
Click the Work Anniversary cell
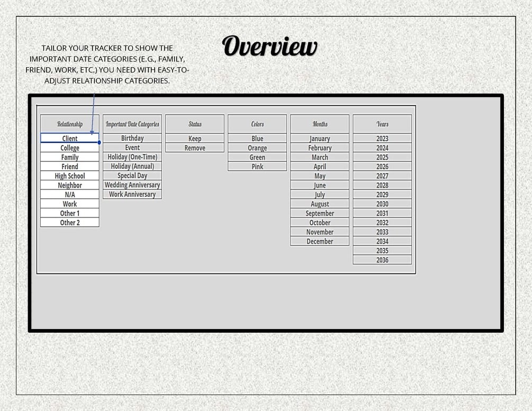pyautogui.click(x=132, y=194)
